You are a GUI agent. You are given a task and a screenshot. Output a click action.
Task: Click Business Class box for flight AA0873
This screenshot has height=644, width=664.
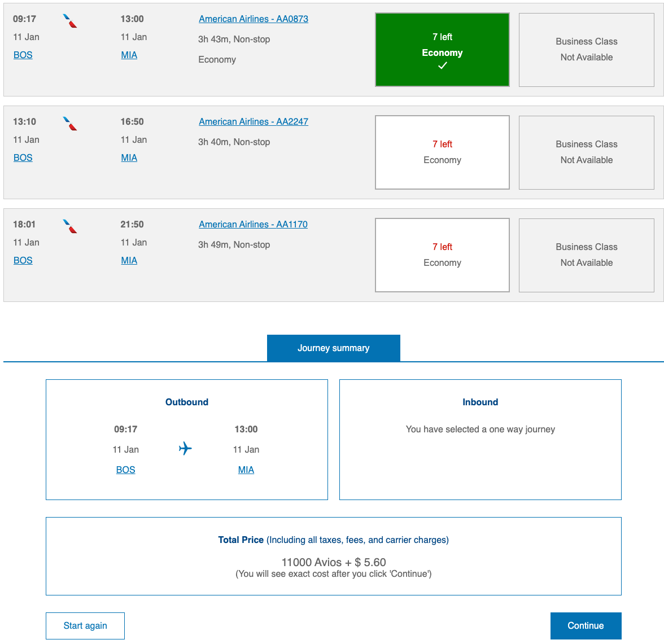(x=587, y=50)
